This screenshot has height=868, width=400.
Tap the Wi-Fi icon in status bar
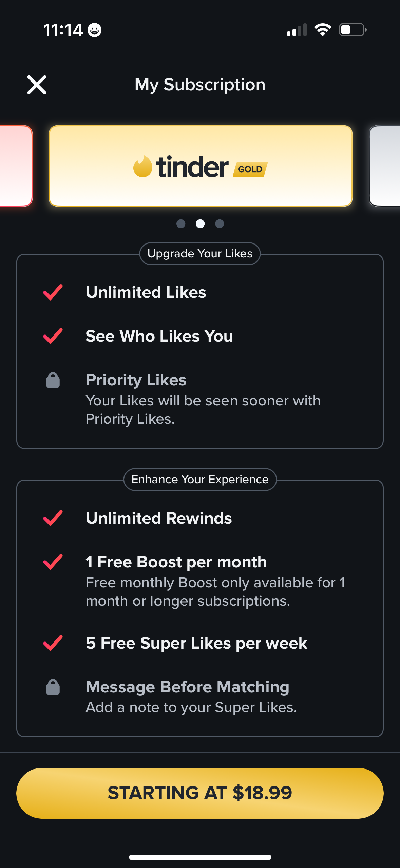click(323, 30)
